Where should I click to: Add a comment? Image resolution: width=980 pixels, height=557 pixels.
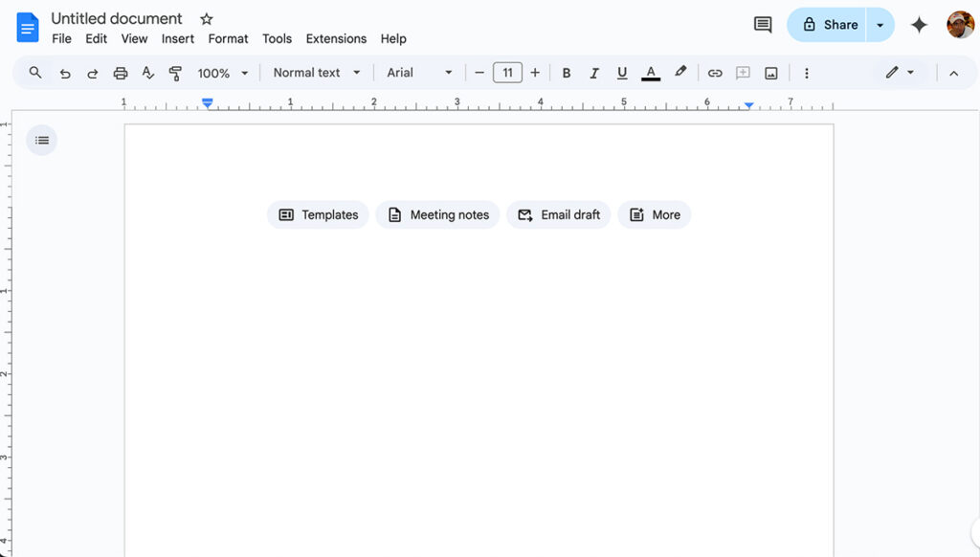743,72
